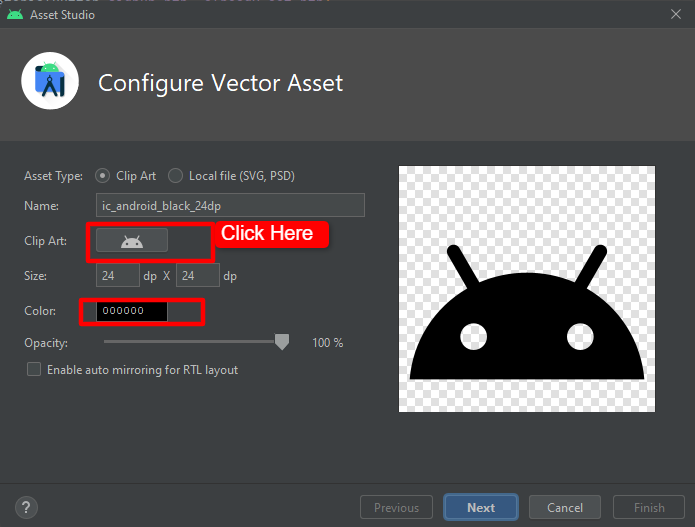Click the width size field
This screenshot has height=527, width=695.
(x=117, y=275)
